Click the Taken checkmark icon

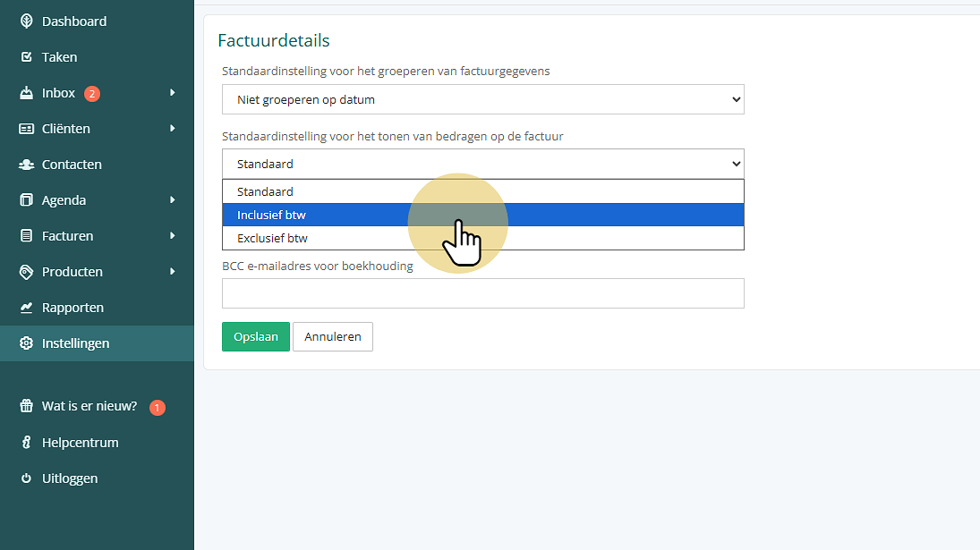pos(26,57)
